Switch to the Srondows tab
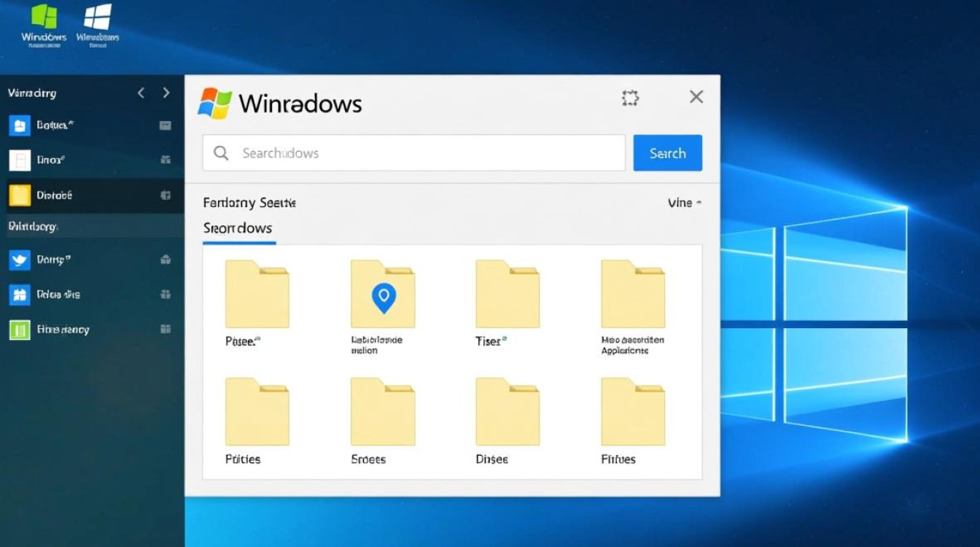Image resolution: width=980 pixels, height=547 pixels. click(238, 228)
